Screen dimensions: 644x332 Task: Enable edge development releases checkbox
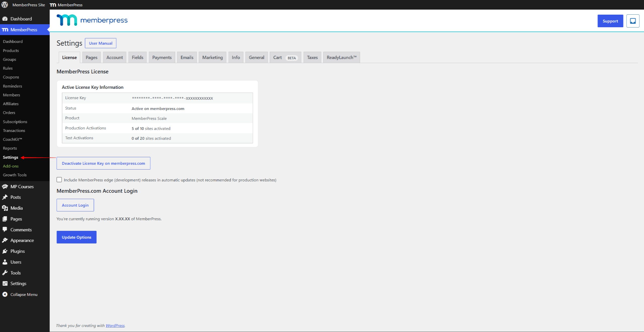click(59, 180)
